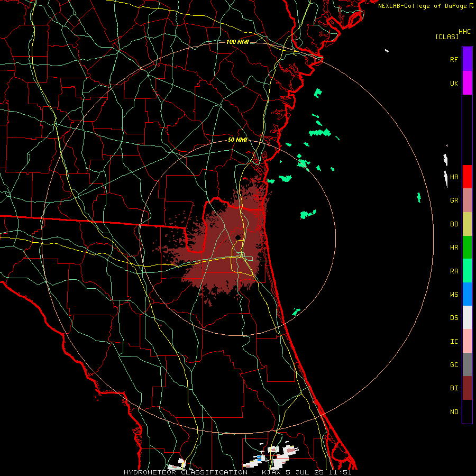This screenshot has width=476, height=476.
Task: Click the IC legend label
Action: click(x=454, y=342)
